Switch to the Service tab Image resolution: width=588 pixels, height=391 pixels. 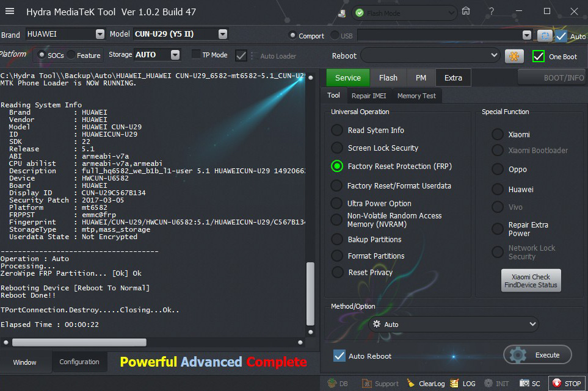(x=347, y=77)
